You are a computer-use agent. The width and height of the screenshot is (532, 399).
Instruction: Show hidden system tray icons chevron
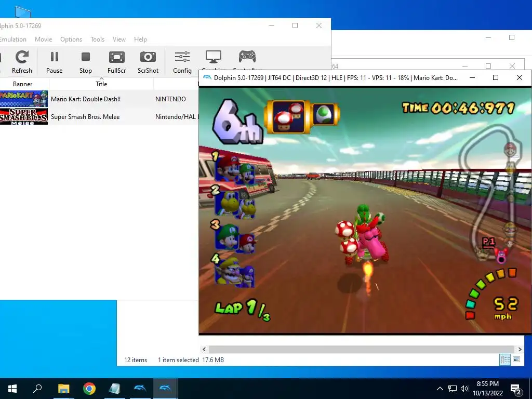point(440,389)
